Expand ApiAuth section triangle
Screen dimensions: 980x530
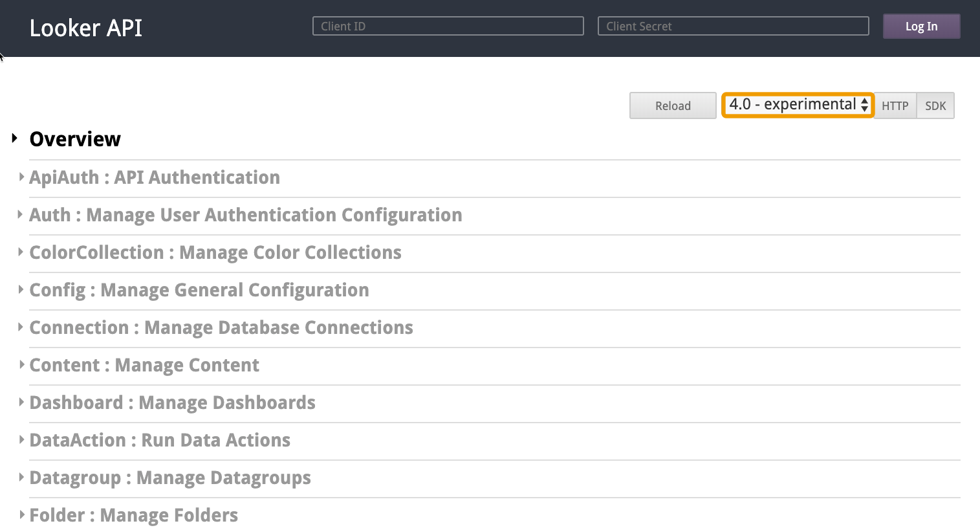(x=21, y=177)
